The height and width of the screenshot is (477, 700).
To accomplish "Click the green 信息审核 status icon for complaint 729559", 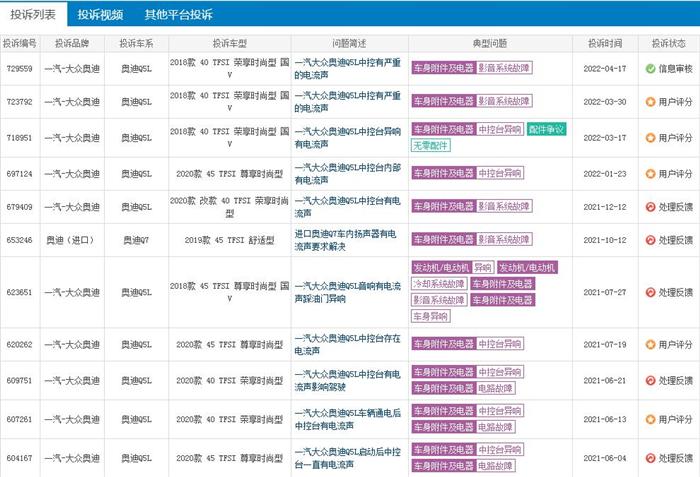I will tap(650, 69).
